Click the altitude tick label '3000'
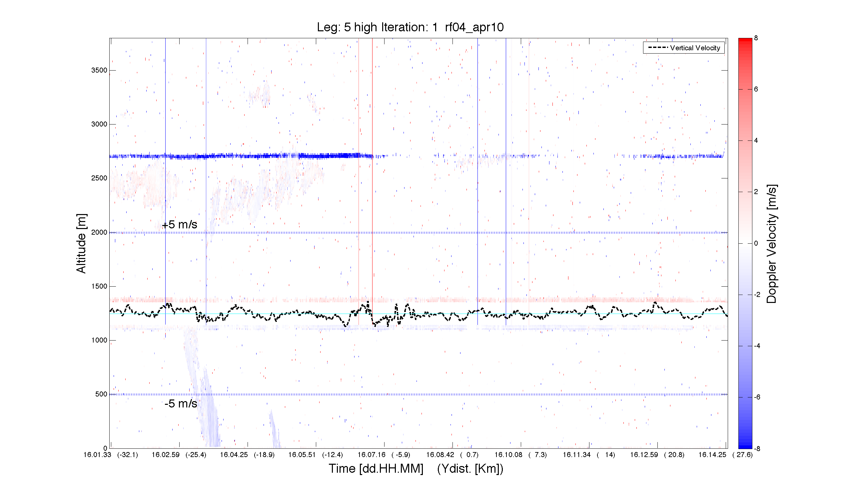 click(99, 124)
